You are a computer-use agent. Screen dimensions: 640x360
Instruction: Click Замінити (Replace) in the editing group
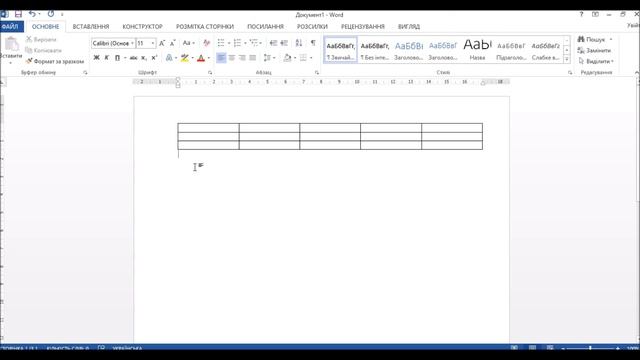coord(594,51)
